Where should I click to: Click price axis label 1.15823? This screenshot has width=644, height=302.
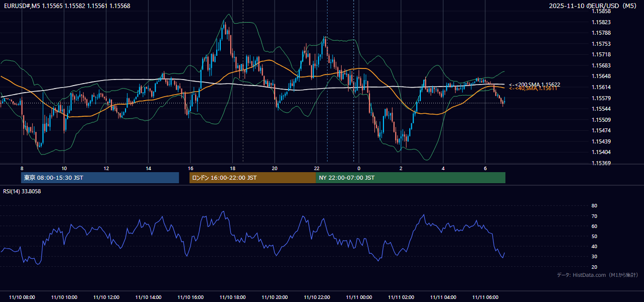602,22
